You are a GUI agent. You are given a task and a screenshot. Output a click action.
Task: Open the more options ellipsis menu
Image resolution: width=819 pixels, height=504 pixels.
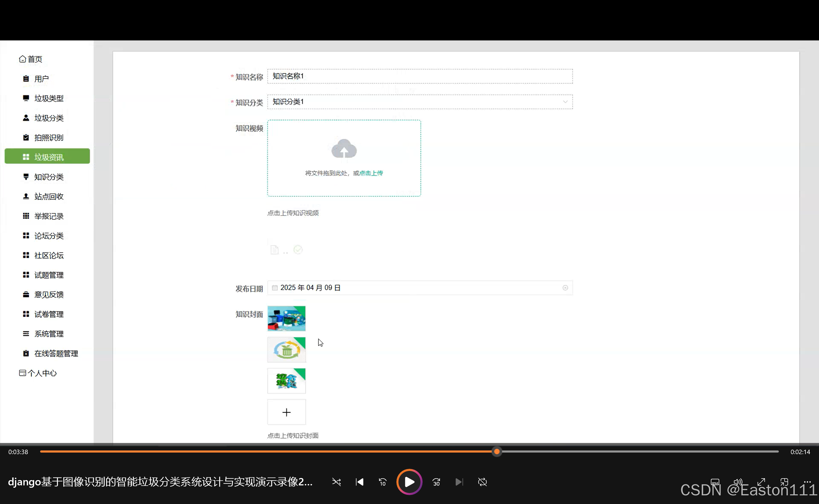click(807, 482)
